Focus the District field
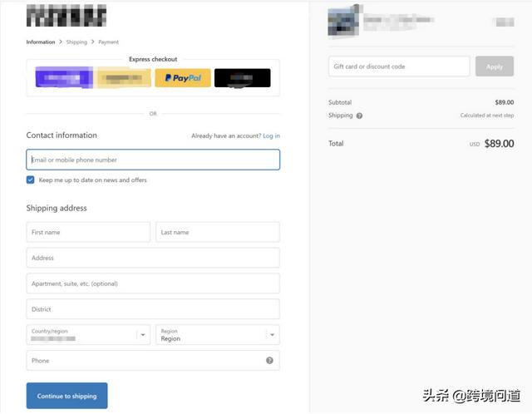The width and height of the screenshot is (532, 414). tap(153, 309)
